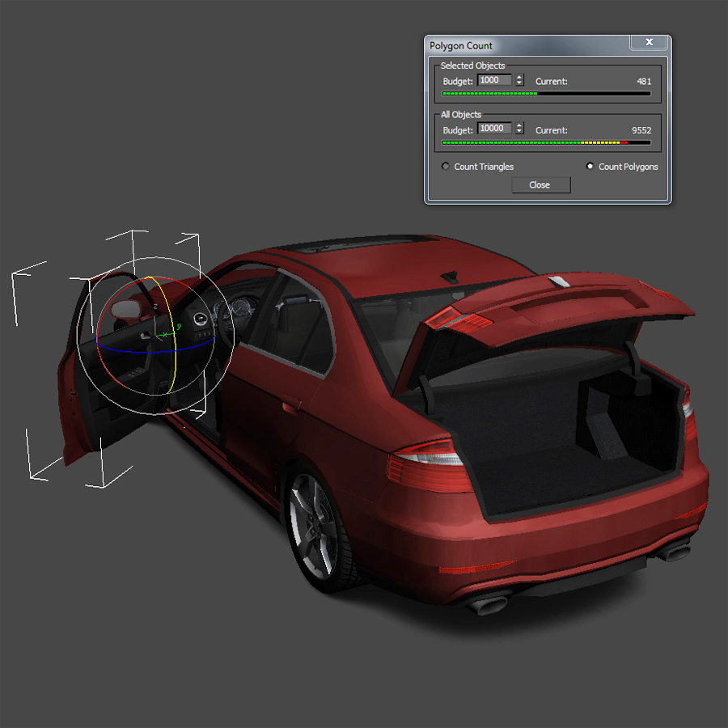Click the All Objects group label
Image resolution: width=728 pixels, height=728 pixels.
pos(461,115)
